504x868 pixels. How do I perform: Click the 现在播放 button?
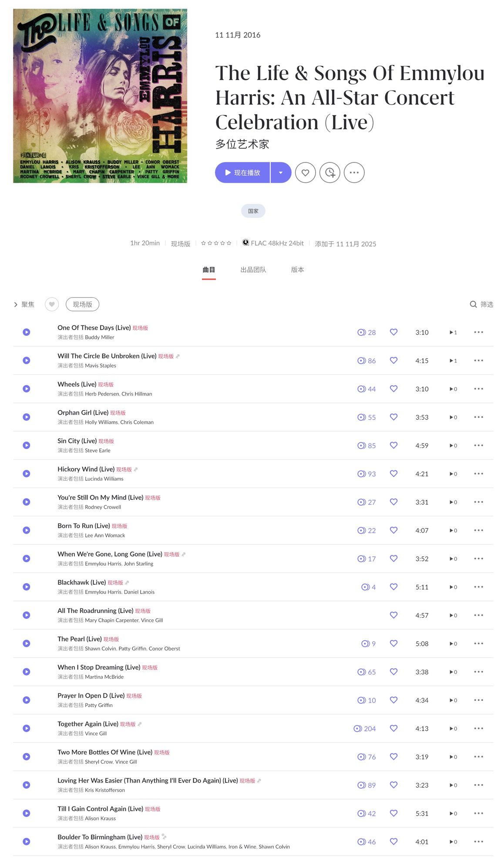coord(242,172)
